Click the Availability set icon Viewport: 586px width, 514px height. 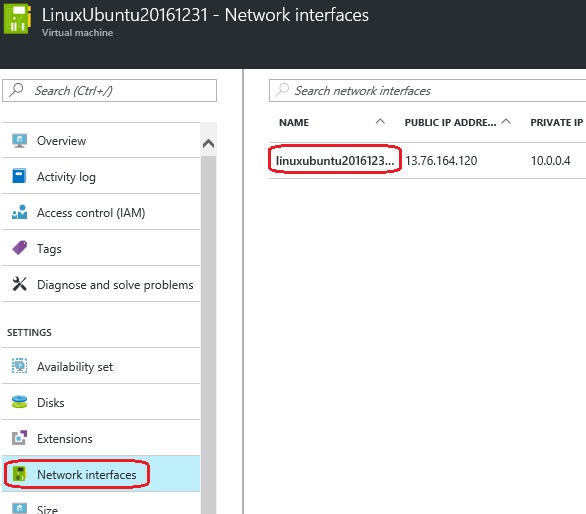click(19, 366)
